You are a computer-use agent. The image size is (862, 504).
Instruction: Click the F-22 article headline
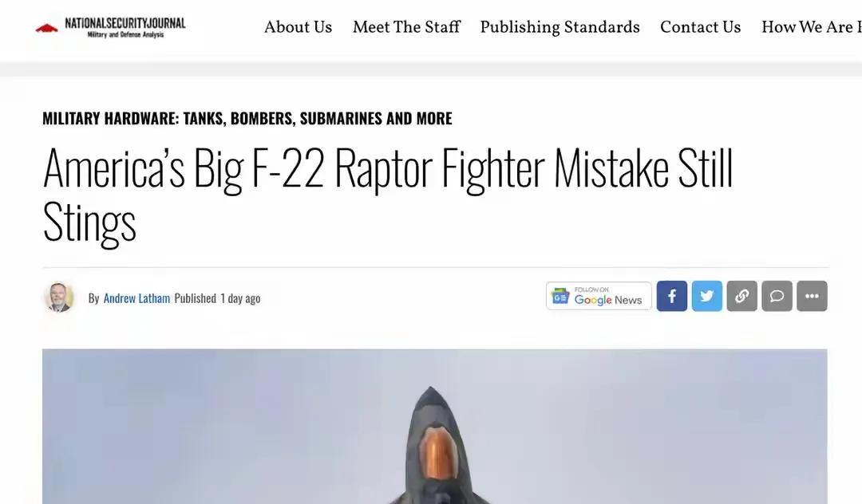(388, 195)
